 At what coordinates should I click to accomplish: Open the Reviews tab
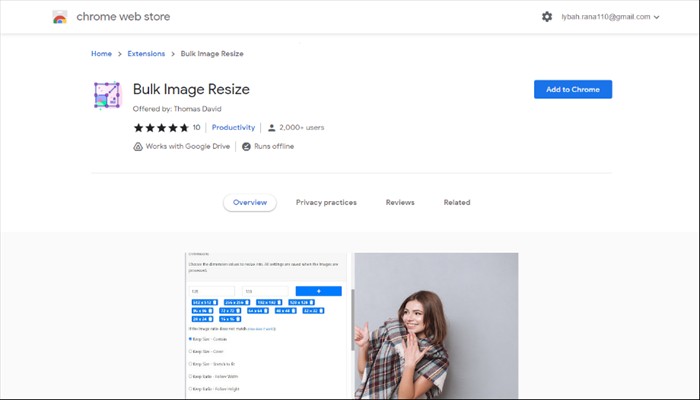pos(400,202)
